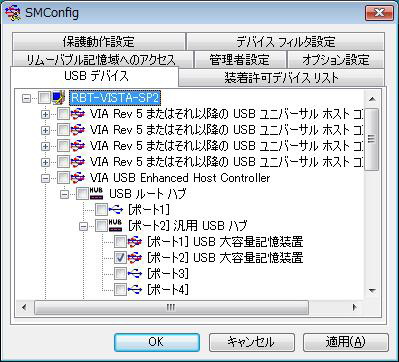Screen dimensions: 399x362
Task: Open the 装着許可デバイス リスト tab
Action: coord(281,78)
